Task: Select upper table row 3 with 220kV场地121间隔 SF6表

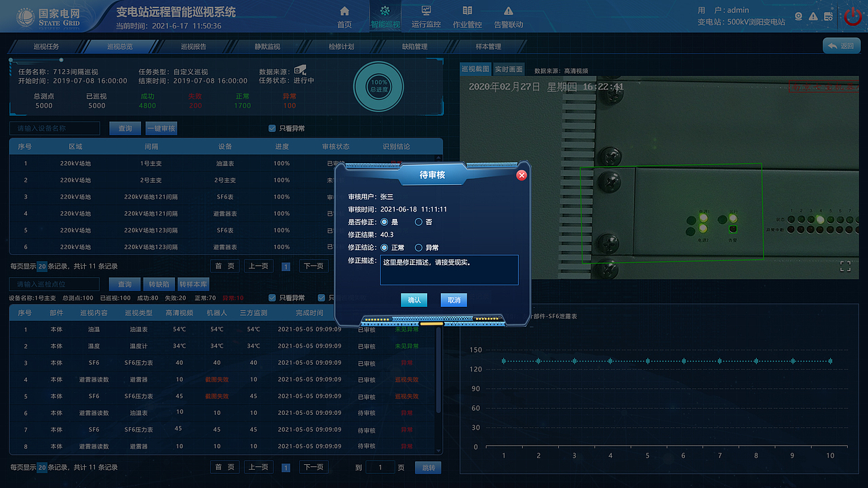Action: (x=225, y=197)
